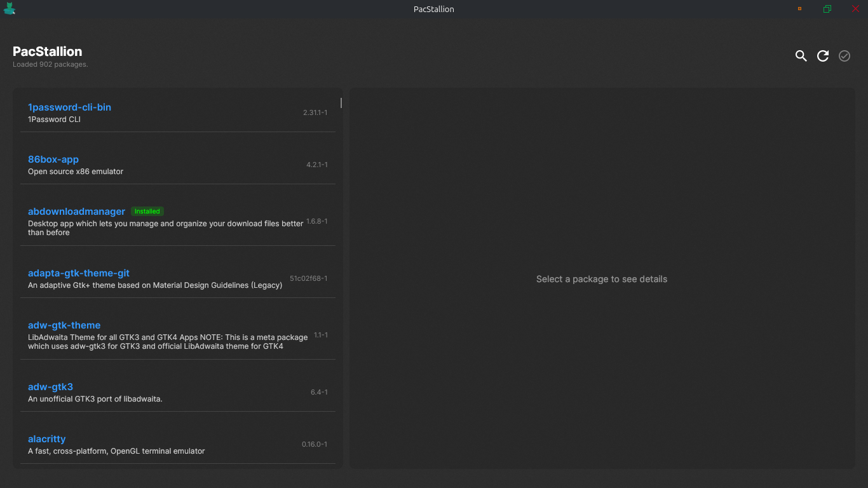868x488 pixels.
Task: Click 'Select a package to see details'
Action: click(602, 279)
